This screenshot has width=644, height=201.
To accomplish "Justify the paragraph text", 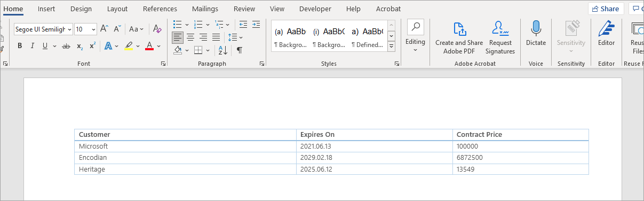I will point(216,37).
